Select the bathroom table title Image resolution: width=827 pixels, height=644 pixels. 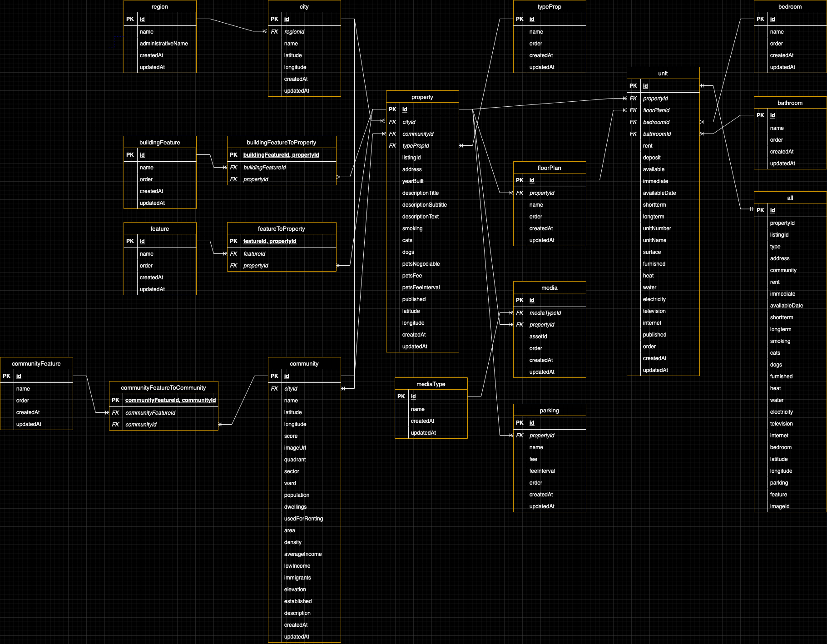(x=790, y=103)
